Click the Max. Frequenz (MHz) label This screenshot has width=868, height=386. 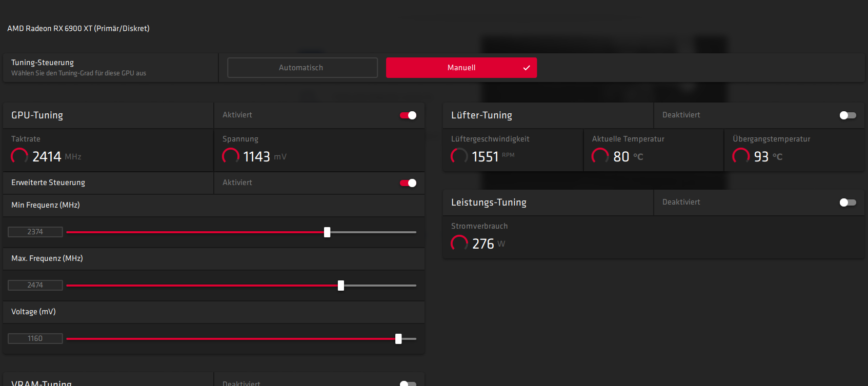47,258
